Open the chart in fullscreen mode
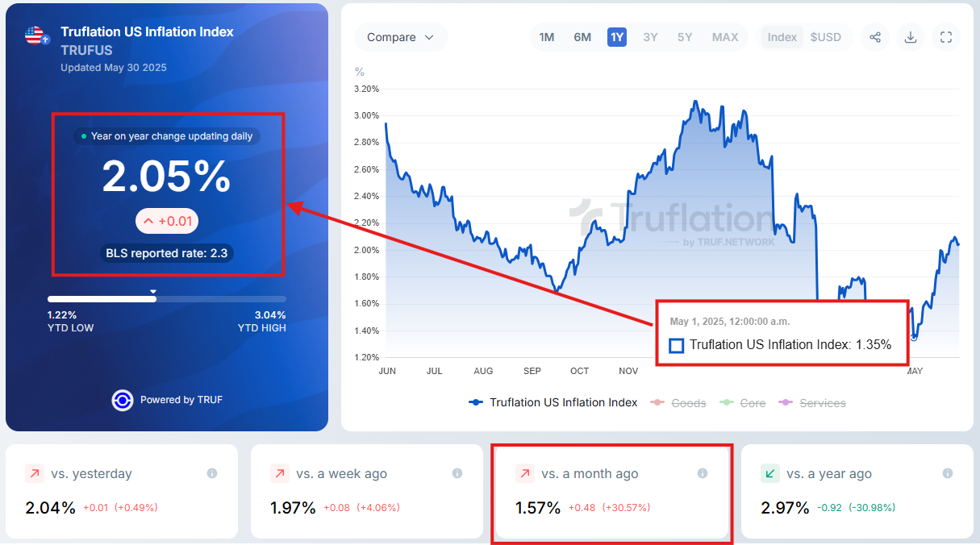Image resolution: width=980 pixels, height=545 pixels. click(946, 37)
